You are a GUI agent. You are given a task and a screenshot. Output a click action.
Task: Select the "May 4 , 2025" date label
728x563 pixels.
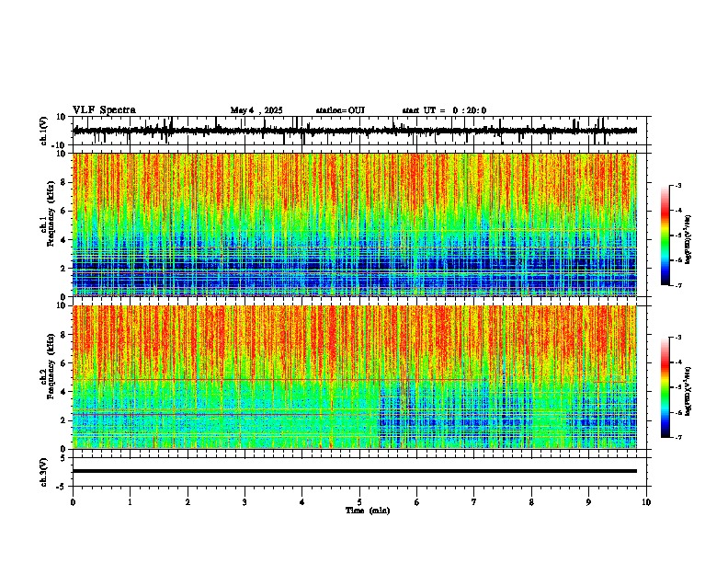point(256,110)
